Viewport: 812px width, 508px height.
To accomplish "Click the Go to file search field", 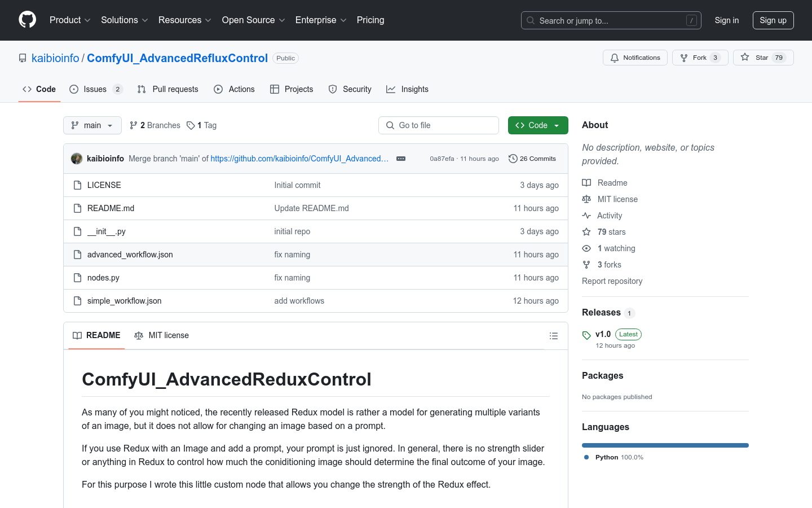I will coord(439,125).
